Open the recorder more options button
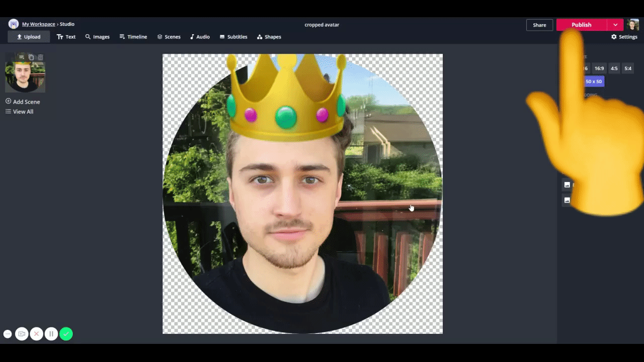 [8, 334]
